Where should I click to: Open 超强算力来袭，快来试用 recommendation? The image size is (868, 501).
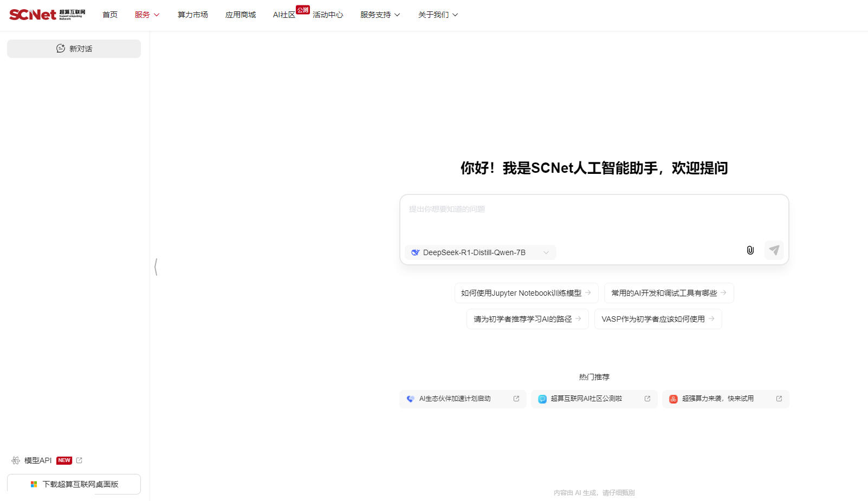click(x=726, y=399)
